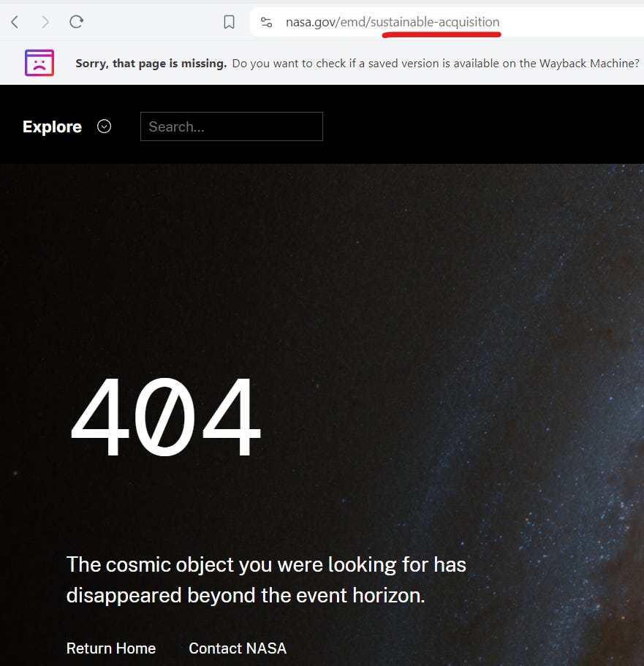Click the 'Sorry, that page is missing.' text
This screenshot has width=644, height=666.
151,64
